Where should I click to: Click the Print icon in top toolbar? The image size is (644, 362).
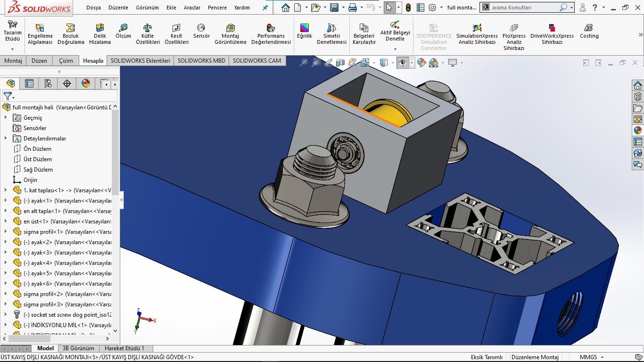(x=352, y=8)
